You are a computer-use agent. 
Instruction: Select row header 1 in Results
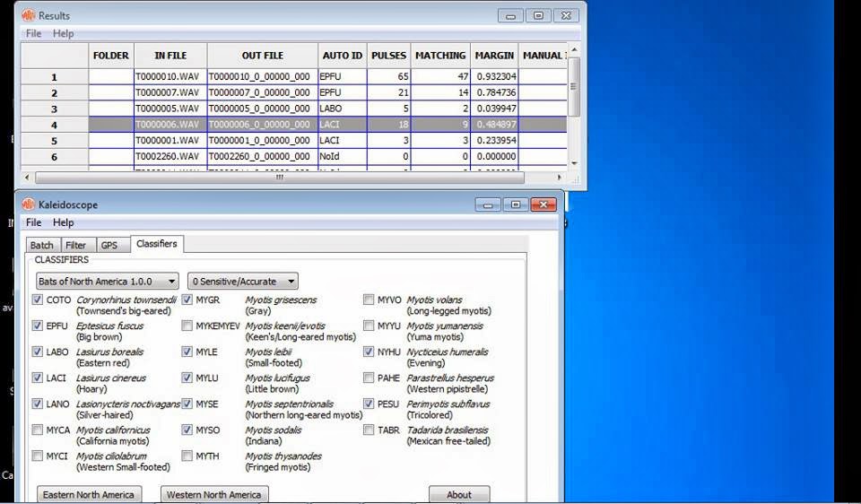55,77
